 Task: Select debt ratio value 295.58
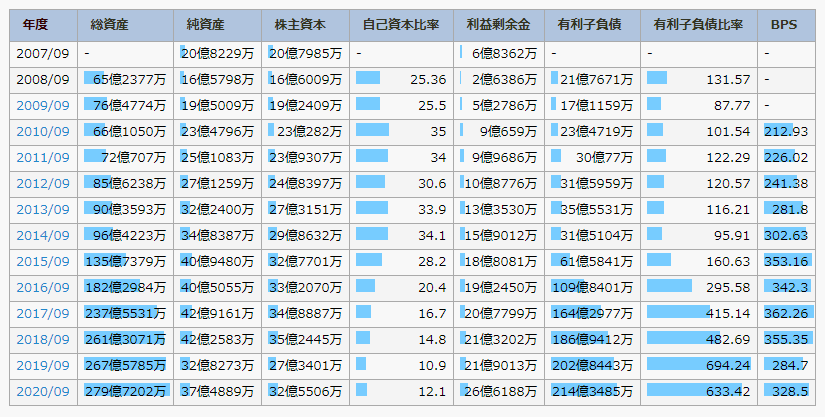point(728,288)
